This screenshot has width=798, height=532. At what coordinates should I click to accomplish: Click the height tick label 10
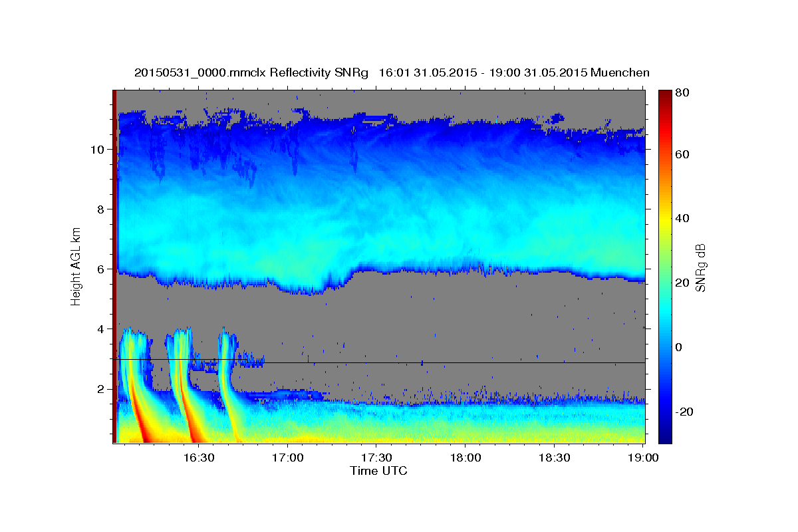pyautogui.click(x=98, y=150)
